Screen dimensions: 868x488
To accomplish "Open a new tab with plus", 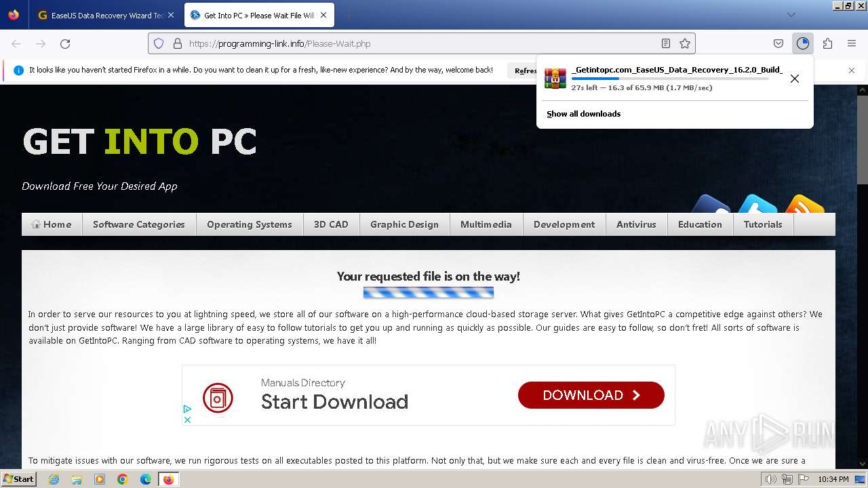I will (x=349, y=15).
